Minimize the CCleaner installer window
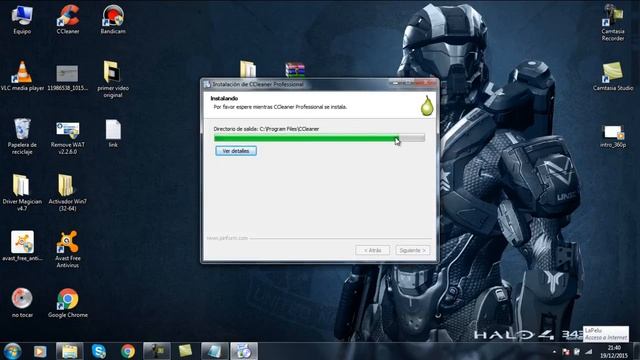The width and height of the screenshot is (640, 360). pos(395,83)
